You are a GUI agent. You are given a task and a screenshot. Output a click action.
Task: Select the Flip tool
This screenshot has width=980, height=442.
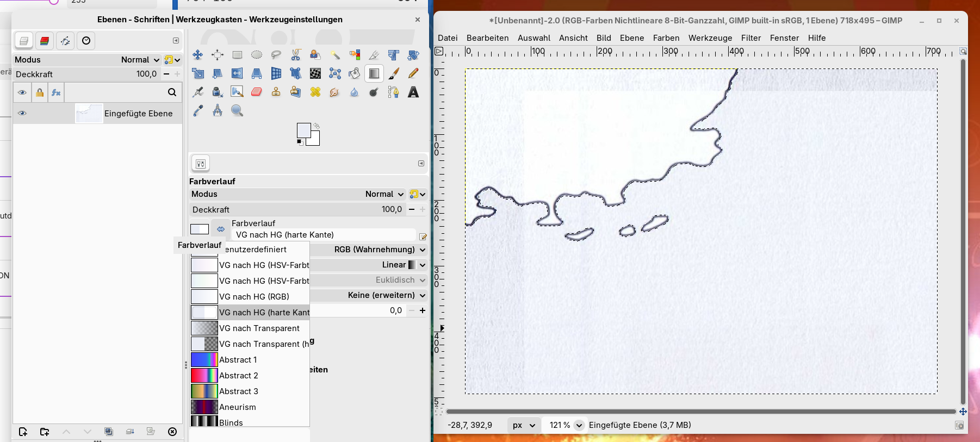[237, 73]
